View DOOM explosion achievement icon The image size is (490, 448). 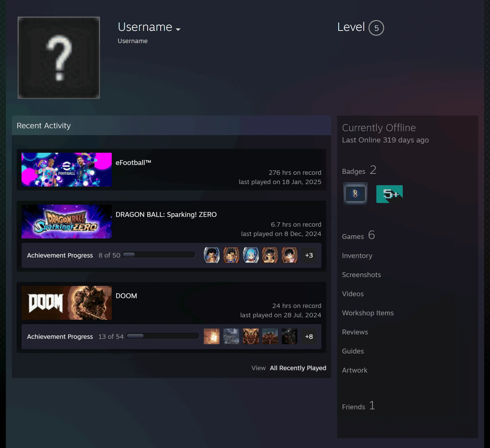[212, 337]
